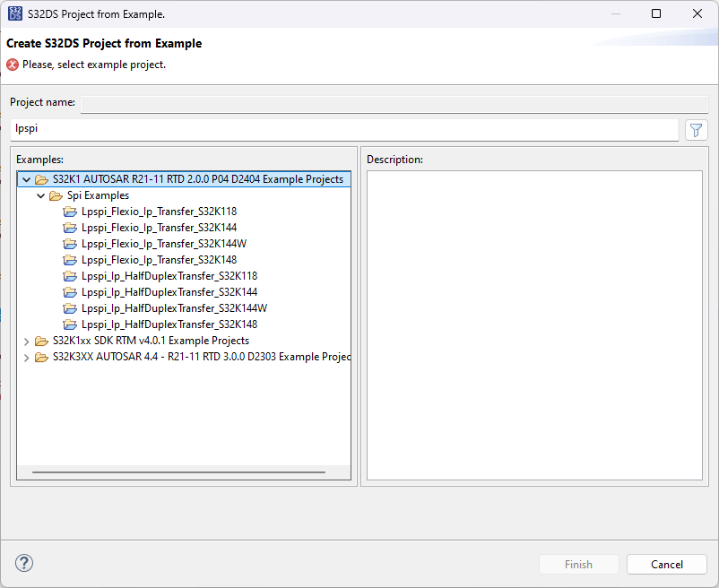Maximize the S32DS Project from Example window
The height and width of the screenshot is (588, 719).
click(656, 13)
